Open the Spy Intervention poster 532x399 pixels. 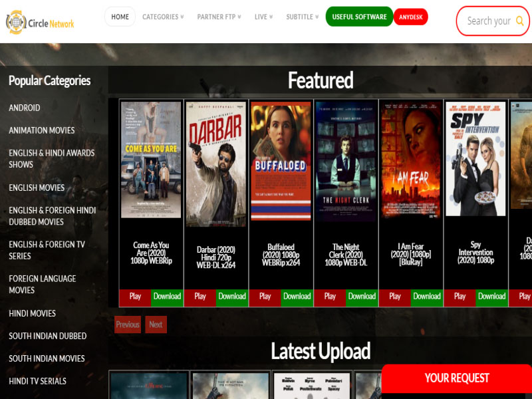coord(475,160)
